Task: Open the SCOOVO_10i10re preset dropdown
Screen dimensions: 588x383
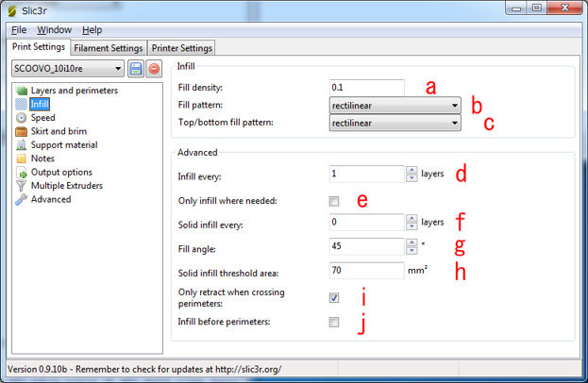Action: (68, 69)
